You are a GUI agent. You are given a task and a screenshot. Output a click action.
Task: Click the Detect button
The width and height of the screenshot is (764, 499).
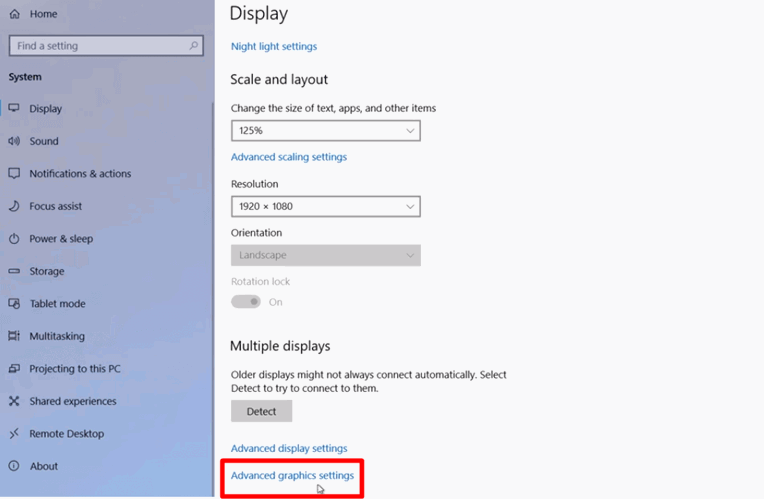262,411
